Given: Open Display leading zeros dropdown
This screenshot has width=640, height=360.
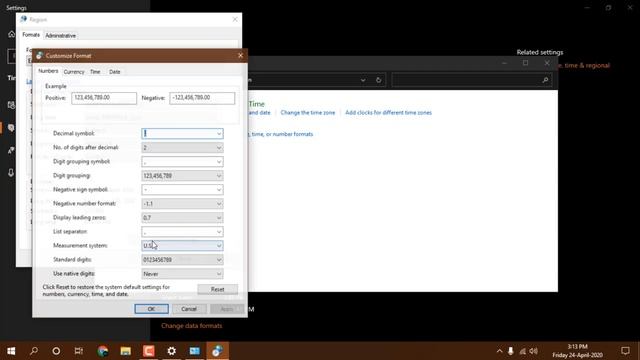Looking at the screenshot, I should [x=182, y=218].
